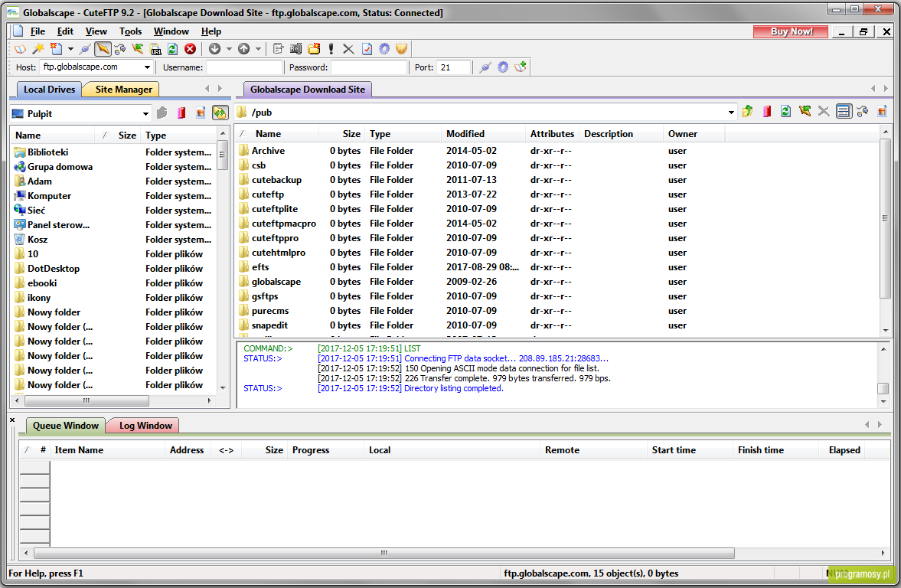Click the Add to Site Manager book icon
The width and height of the screenshot is (901, 588).
coord(521,67)
